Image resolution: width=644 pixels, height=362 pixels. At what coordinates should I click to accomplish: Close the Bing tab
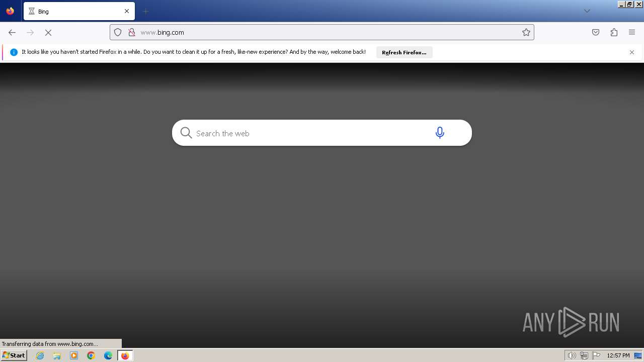click(127, 11)
